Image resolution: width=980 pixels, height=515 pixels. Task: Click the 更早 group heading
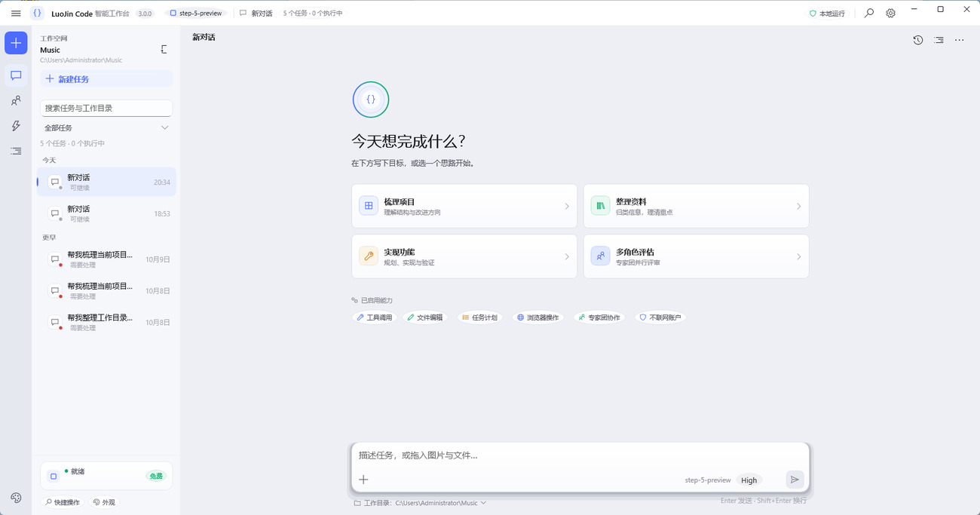coord(49,238)
